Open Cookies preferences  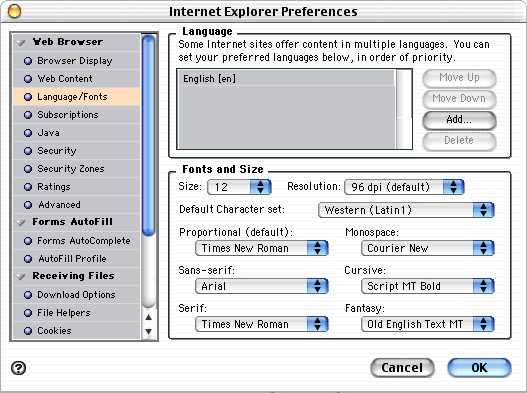pyautogui.click(x=77, y=331)
